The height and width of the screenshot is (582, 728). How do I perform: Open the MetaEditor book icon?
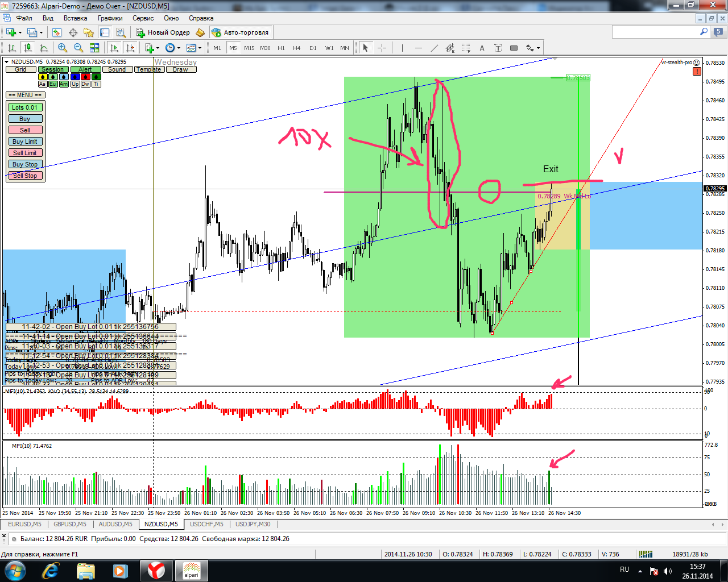[x=200, y=32]
